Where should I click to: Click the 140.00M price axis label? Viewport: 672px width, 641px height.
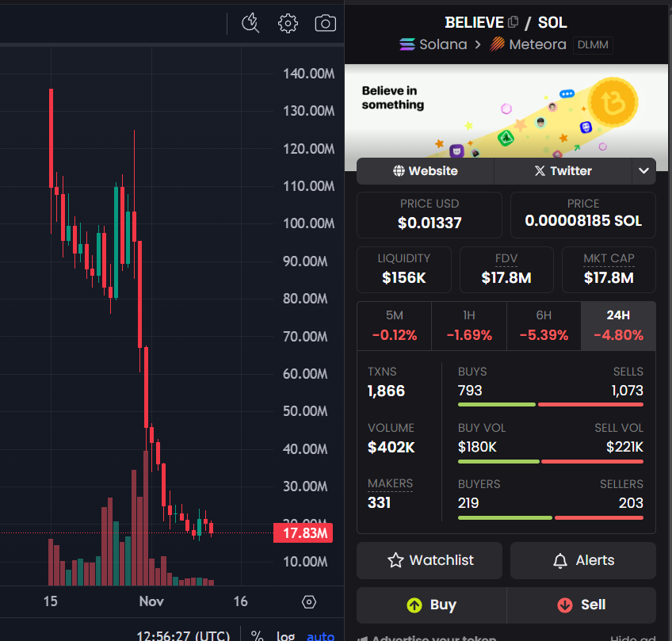pos(308,74)
